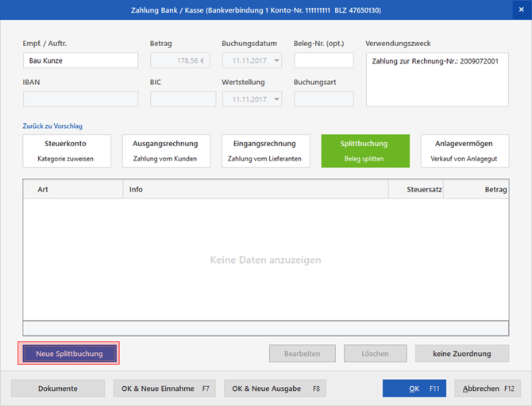Select the Steuerkonto category tile
This screenshot has width=532, height=406.
tap(66, 151)
